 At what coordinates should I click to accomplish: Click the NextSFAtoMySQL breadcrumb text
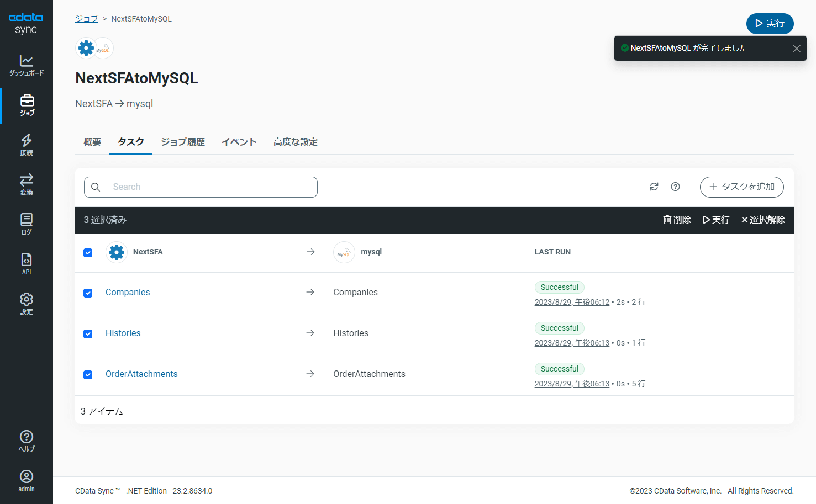click(x=141, y=19)
